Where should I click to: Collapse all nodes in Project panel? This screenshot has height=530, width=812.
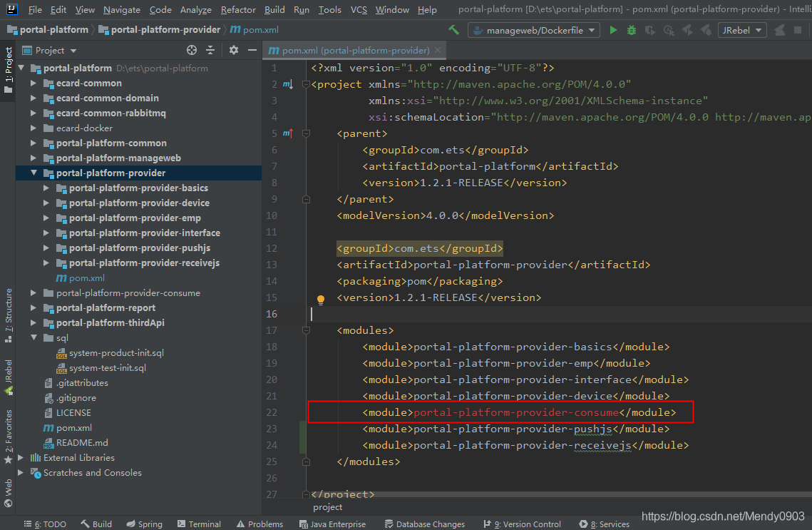(x=210, y=50)
